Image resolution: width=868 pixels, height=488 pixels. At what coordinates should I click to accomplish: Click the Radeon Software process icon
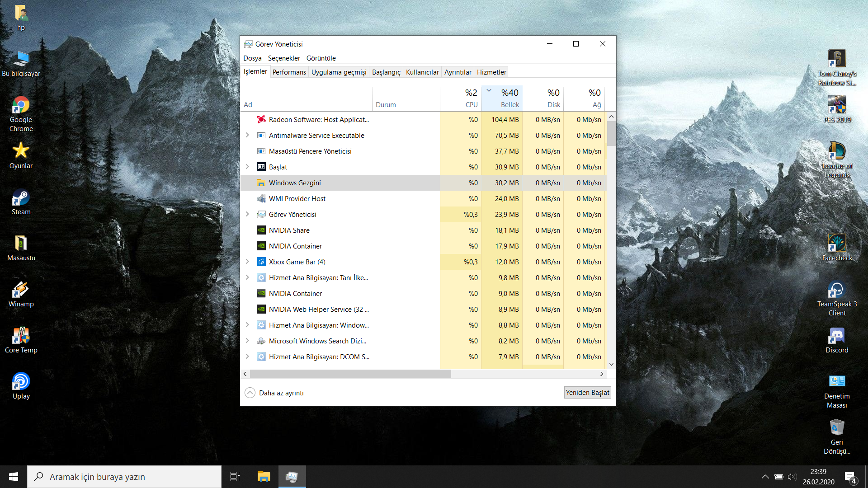(x=261, y=119)
